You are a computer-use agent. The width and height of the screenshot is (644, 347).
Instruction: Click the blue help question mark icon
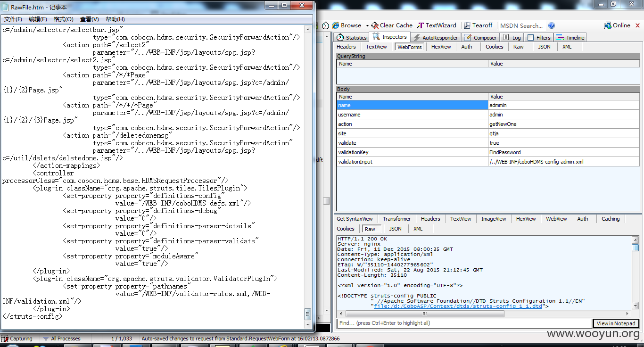point(552,25)
